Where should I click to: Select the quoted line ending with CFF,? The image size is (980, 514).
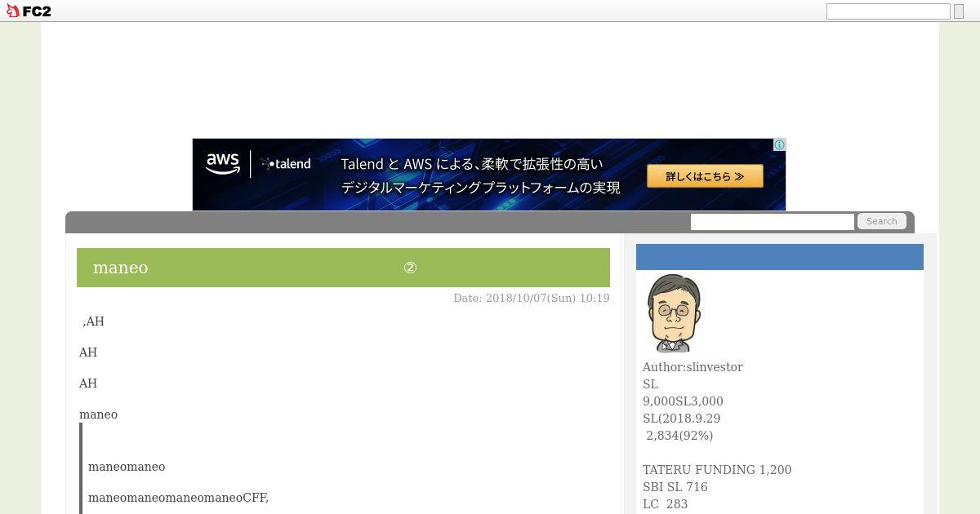pyautogui.click(x=178, y=498)
